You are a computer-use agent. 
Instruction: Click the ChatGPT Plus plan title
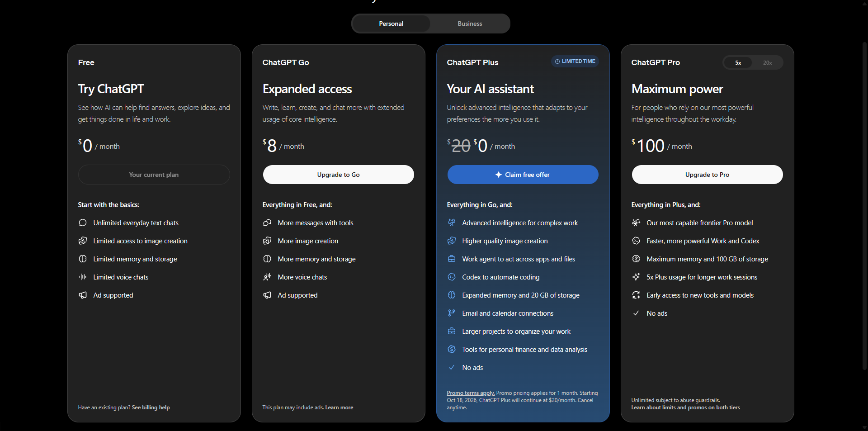pos(472,62)
